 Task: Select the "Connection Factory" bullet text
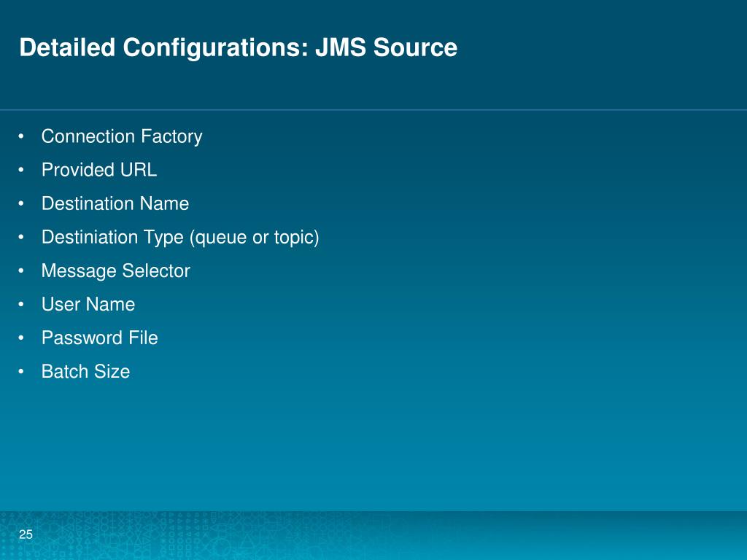[x=122, y=136]
